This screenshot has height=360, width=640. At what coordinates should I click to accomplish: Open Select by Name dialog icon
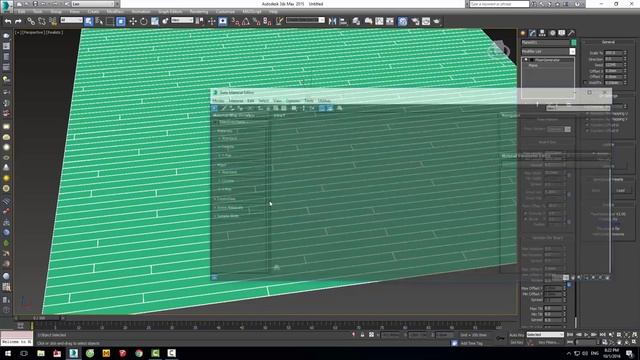99,21
